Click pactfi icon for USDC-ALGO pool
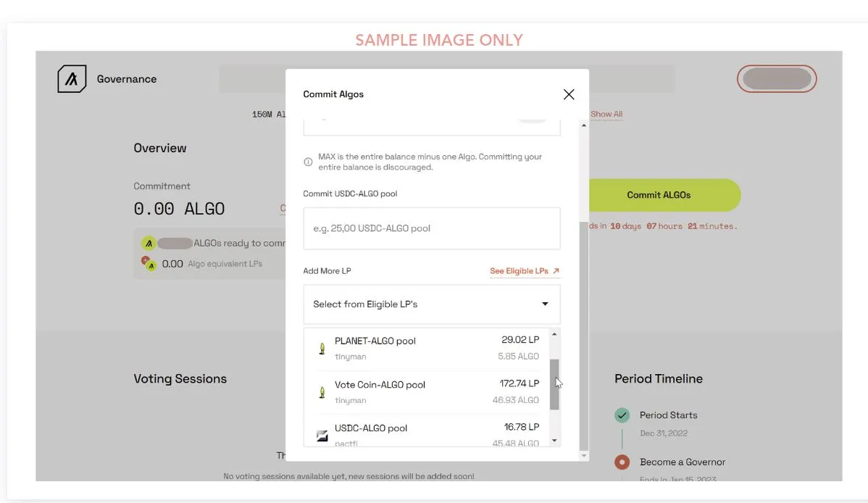Viewport: 868px width, 503px height. [x=322, y=436]
